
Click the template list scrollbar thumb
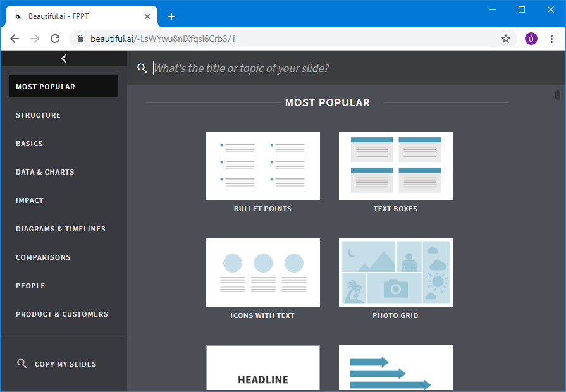pyautogui.click(x=558, y=95)
